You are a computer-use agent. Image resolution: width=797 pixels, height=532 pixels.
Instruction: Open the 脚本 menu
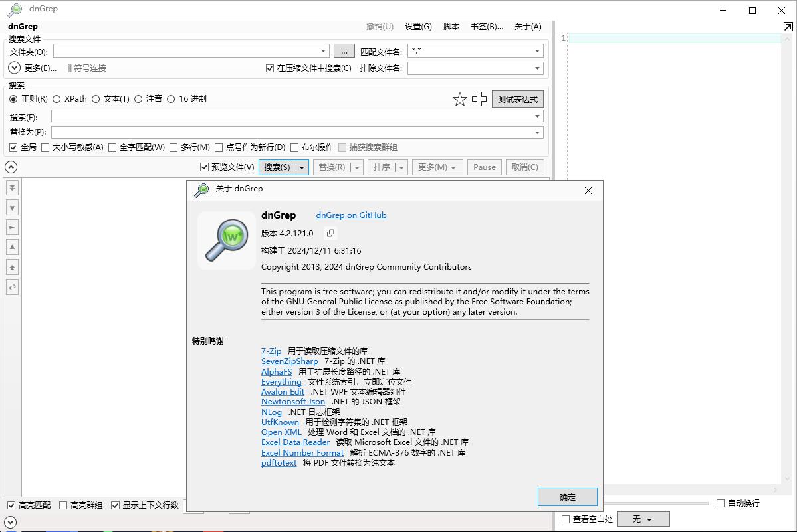coord(451,27)
